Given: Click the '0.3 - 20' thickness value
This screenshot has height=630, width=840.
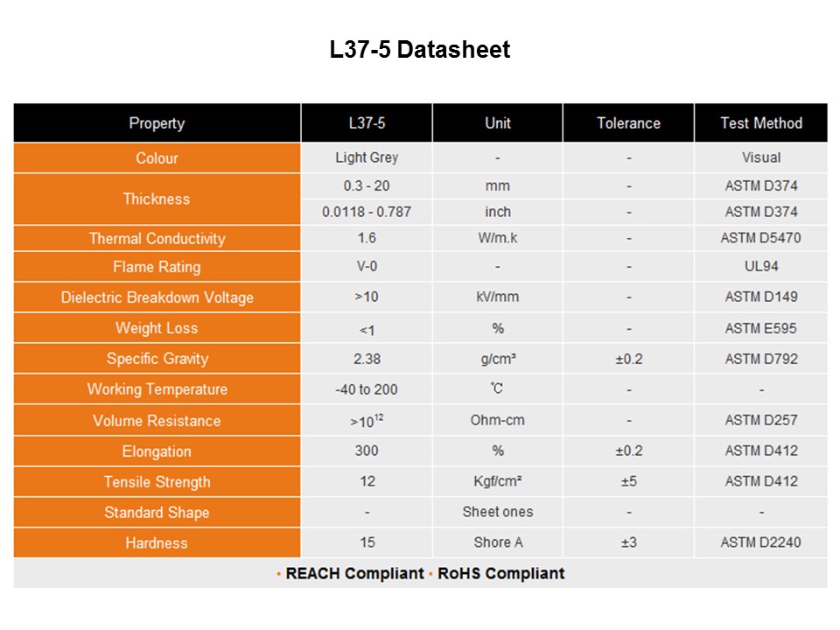Looking at the screenshot, I should pyautogui.click(x=367, y=185).
